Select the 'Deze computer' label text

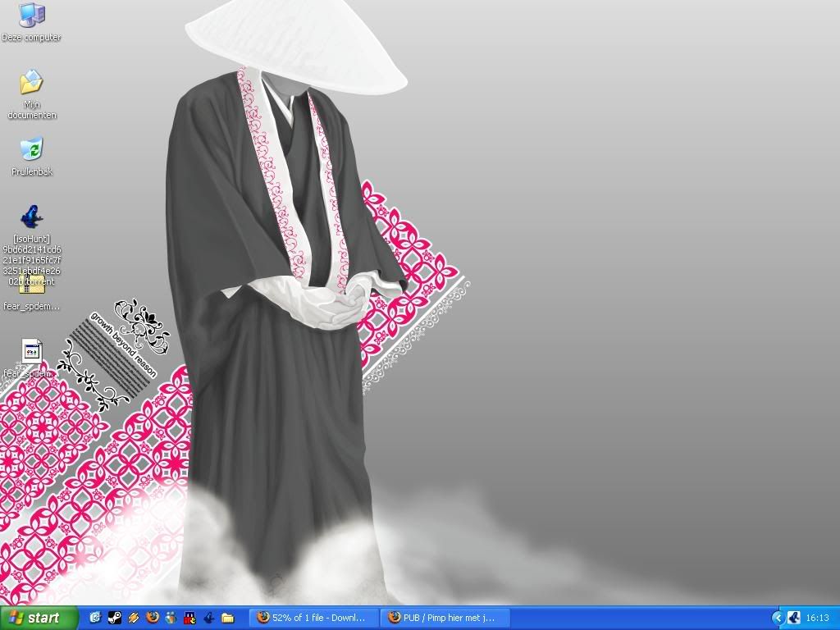click(32, 38)
